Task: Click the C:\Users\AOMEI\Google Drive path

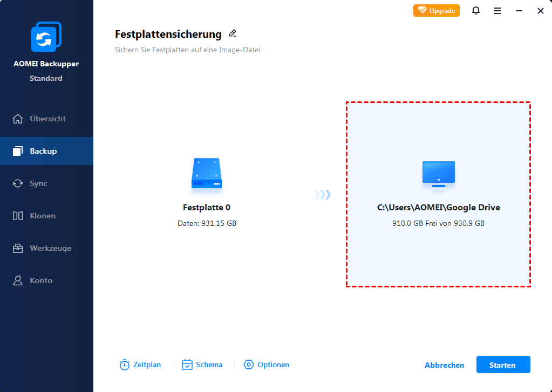Action: [x=438, y=207]
